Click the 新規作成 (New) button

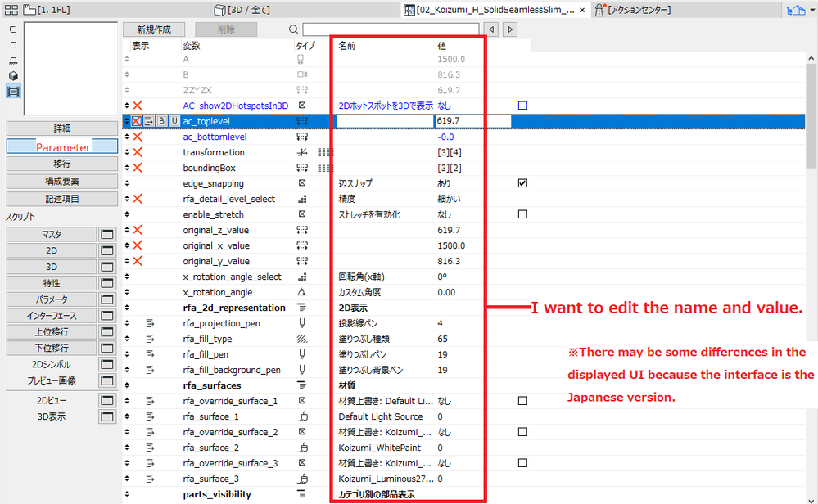154,28
